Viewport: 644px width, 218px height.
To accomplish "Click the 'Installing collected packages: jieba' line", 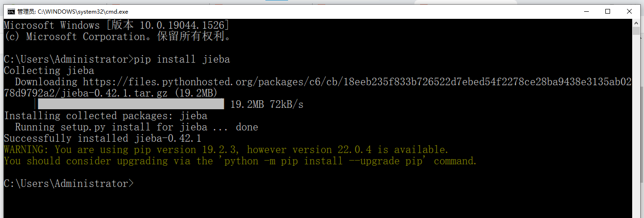I will tap(106, 116).
